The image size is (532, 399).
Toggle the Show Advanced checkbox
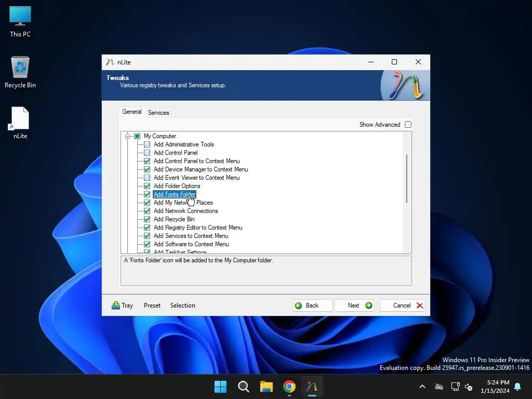408,125
